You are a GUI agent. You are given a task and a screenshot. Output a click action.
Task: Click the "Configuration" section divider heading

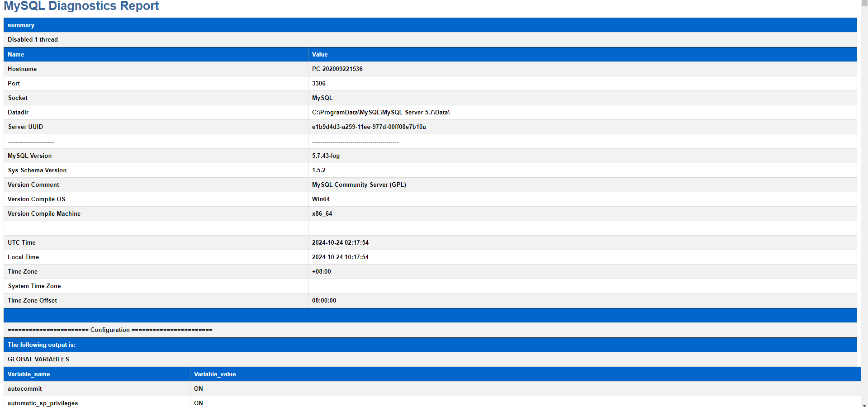110,330
